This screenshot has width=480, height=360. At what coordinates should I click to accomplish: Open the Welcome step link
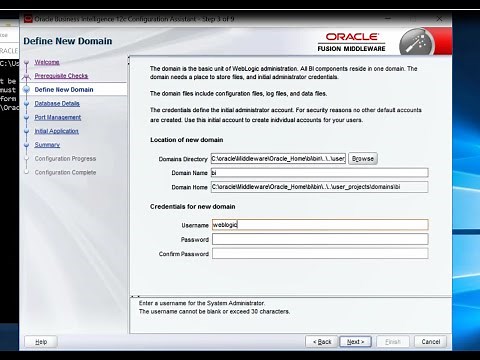pyautogui.click(x=47, y=62)
